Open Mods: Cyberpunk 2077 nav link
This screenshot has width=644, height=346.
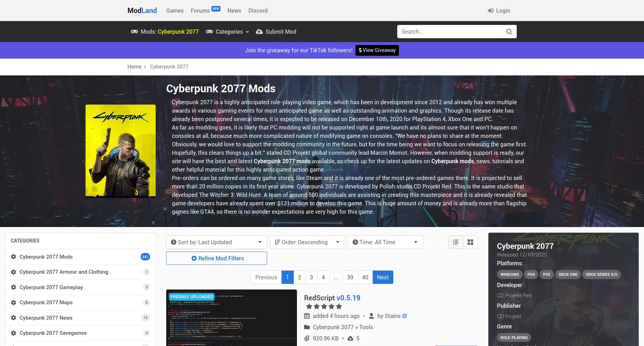coord(165,32)
